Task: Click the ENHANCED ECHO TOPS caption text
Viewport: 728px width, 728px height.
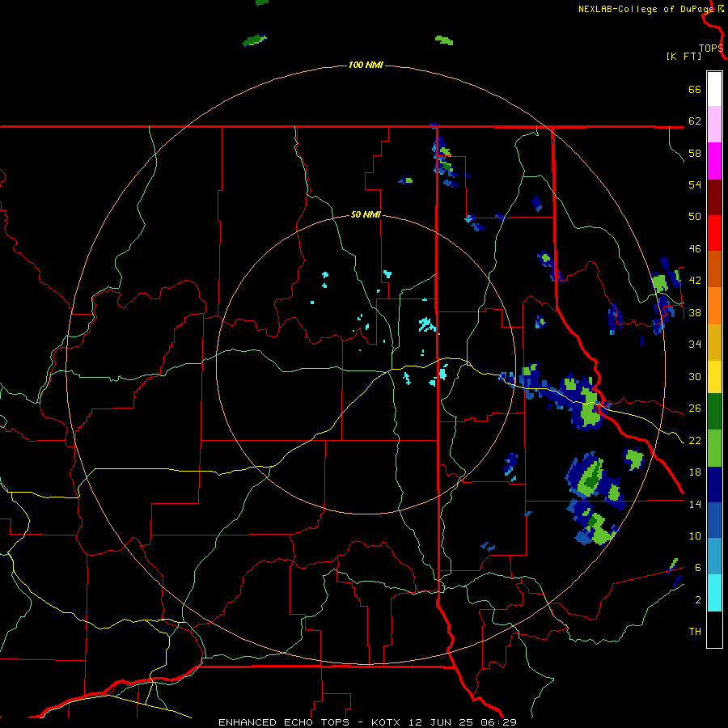Action: [283, 722]
